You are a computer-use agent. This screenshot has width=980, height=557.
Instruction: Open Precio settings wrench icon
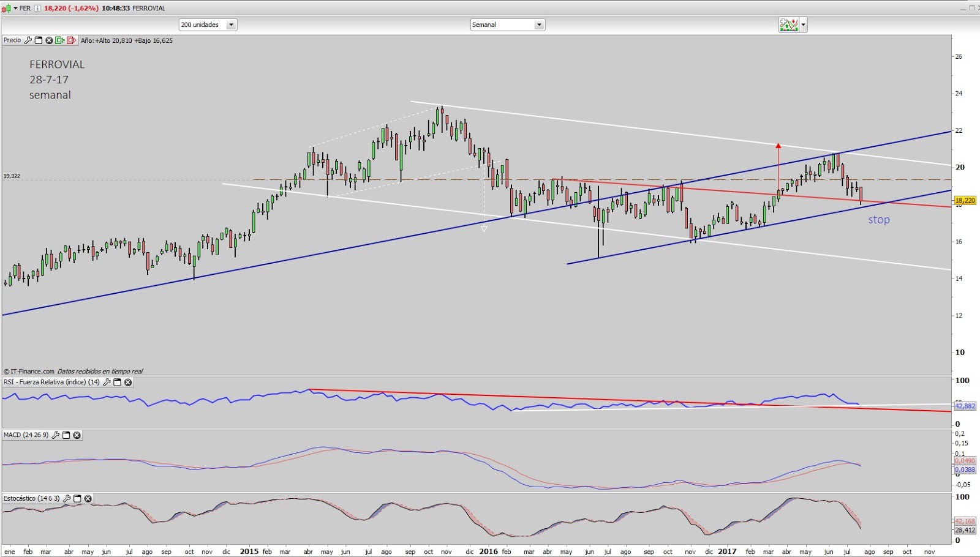coord(28,40)
